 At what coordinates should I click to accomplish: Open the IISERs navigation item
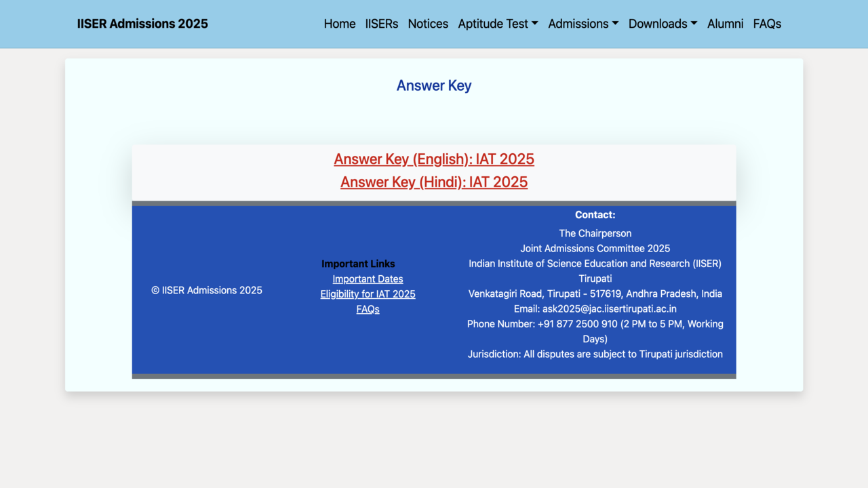coord(381,24)
